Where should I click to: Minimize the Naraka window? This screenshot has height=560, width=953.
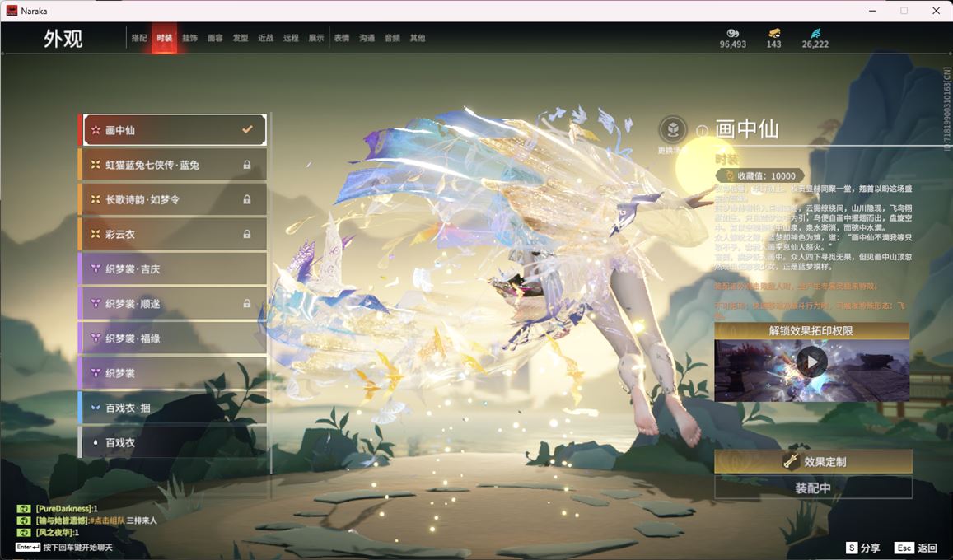[x=872, y=11]
